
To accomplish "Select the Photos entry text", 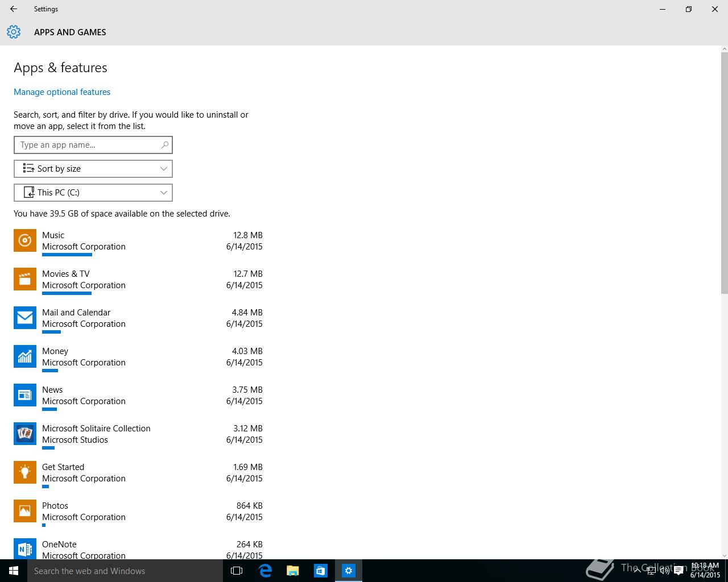I will click(55, 506).
